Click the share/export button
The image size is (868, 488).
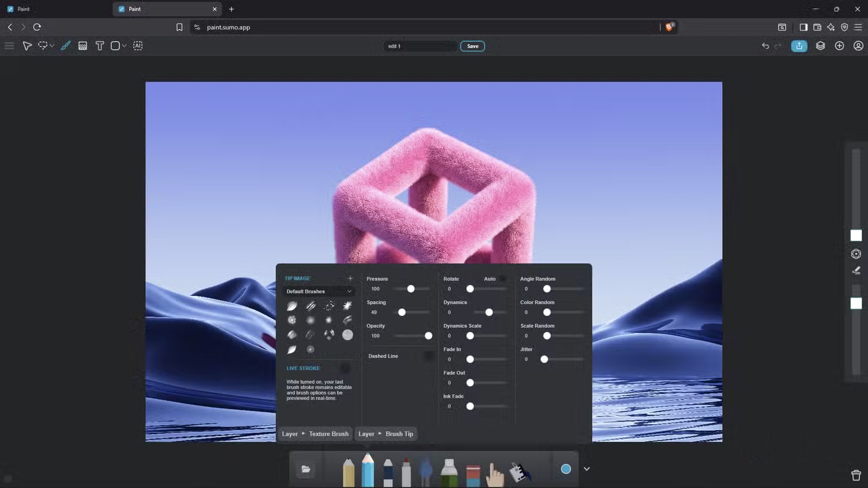(799, 46)
